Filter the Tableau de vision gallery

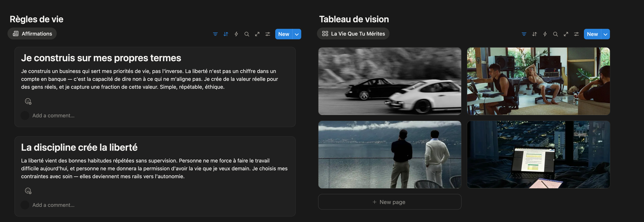[524, 34]
